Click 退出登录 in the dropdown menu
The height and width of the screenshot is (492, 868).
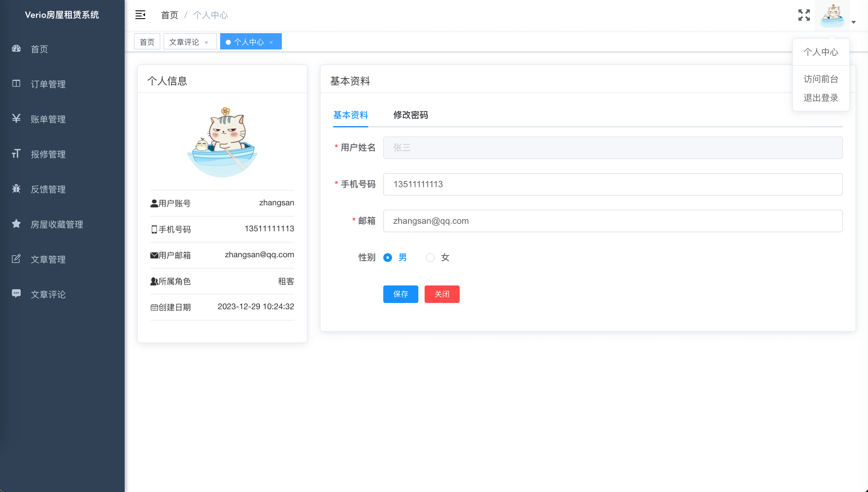coord(821,98)
